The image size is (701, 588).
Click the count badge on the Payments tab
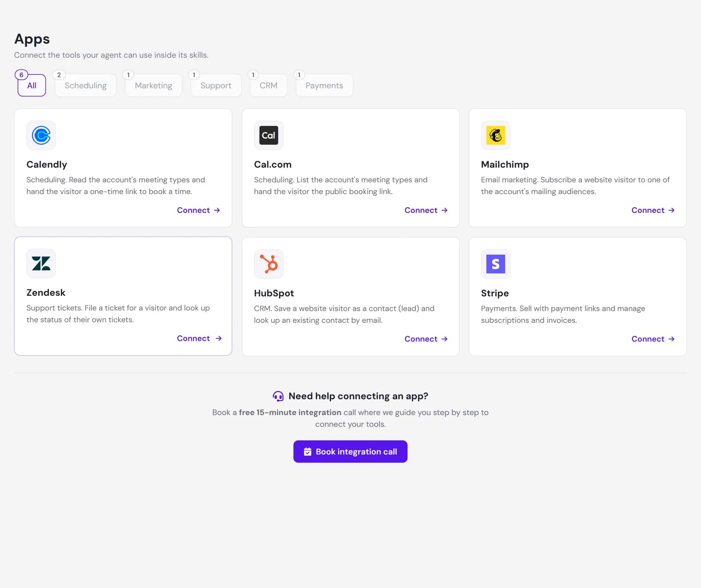[x=299, y=75]
